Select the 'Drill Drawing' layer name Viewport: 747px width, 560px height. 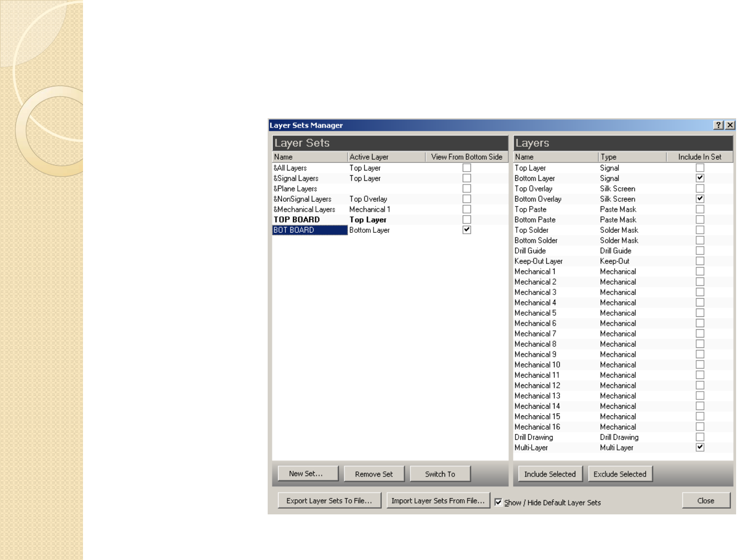pyautogui.click(x=534, y=437)
